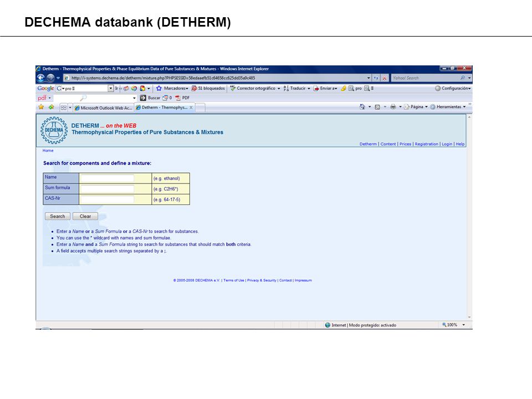The height and width of the screenshot is (399, 532).
Task: Open the Terms of Use footer link
Action: coord(234,280)
